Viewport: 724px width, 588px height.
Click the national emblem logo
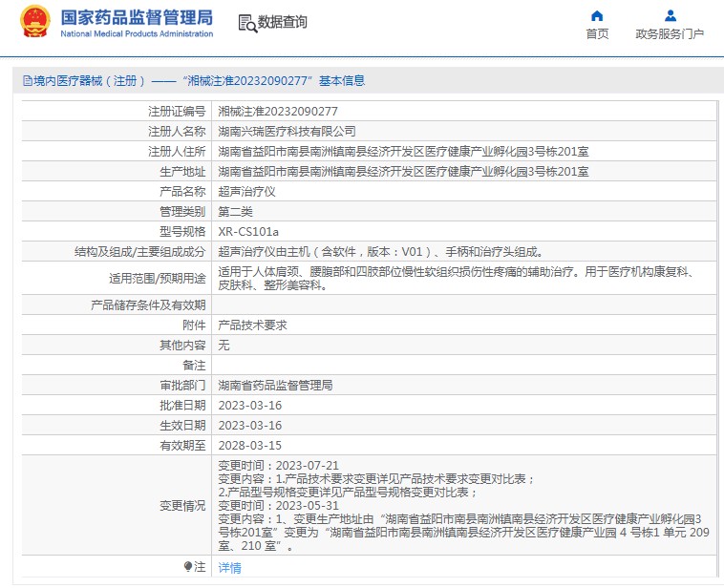(35, 21)
